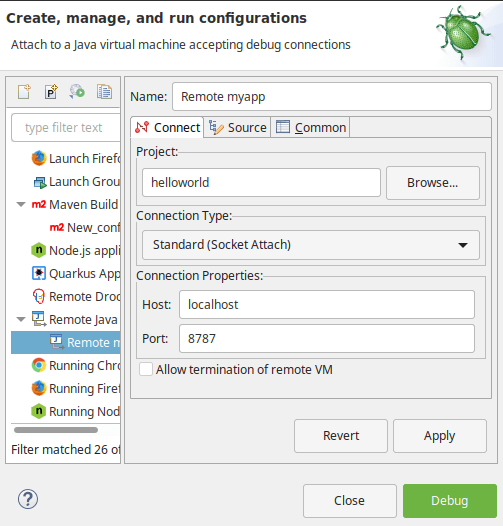The width and height of the screenshot is (503, 526).
Task: Select the Running Node tree entry
Action: tap(76, 411)
